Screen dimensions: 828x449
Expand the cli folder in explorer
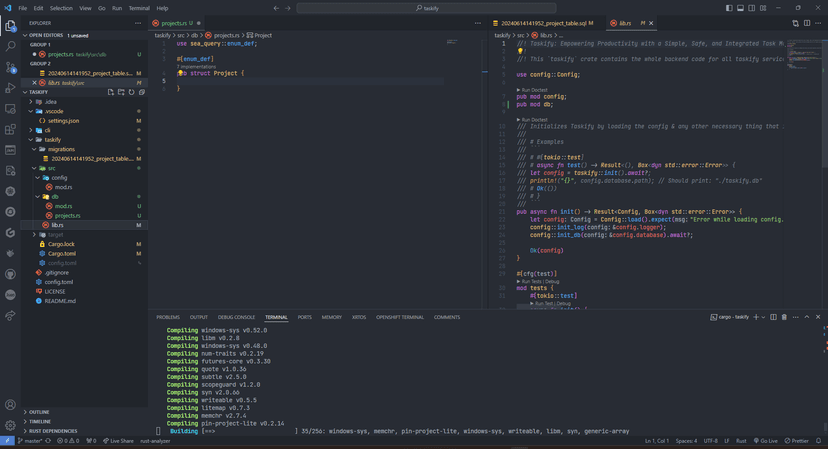click(47, 130)
